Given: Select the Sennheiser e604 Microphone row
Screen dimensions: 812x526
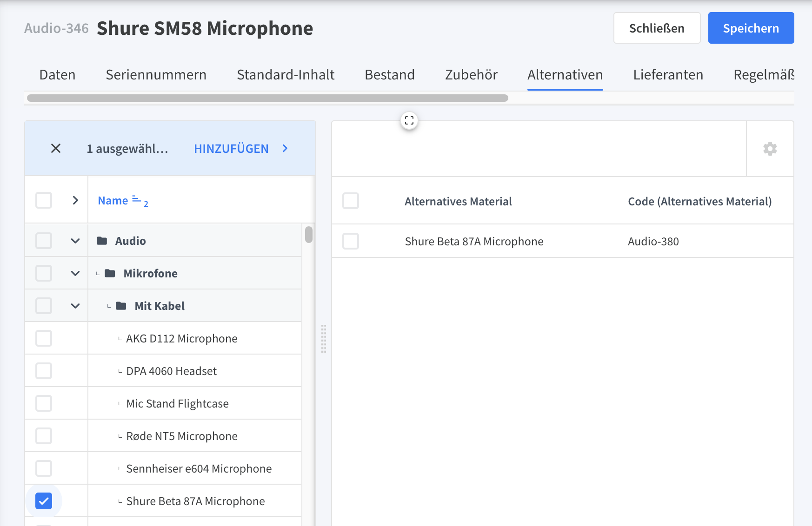Looking at the screenshot, I should click(163, 468).
